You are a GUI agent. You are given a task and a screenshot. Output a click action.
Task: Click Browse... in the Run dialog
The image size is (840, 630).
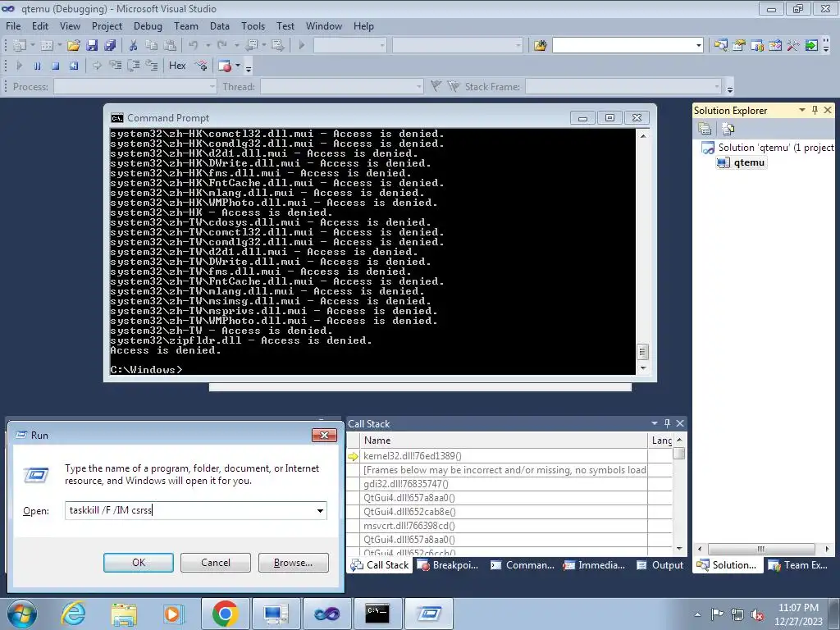click(293, 563)
